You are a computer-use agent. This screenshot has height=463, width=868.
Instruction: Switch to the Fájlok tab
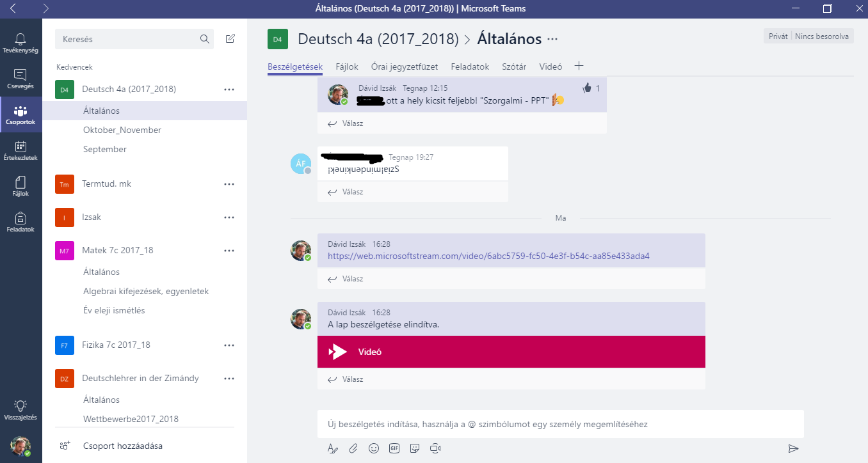(347, 67)
